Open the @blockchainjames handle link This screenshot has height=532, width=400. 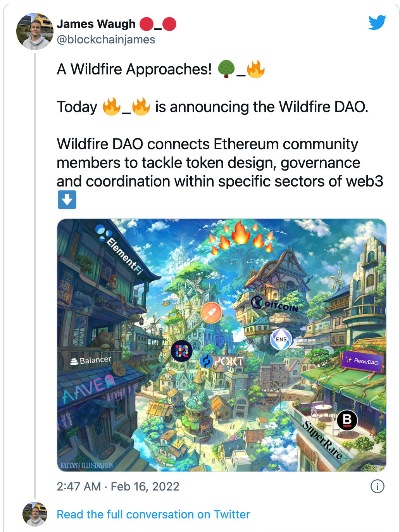point(106,40)
